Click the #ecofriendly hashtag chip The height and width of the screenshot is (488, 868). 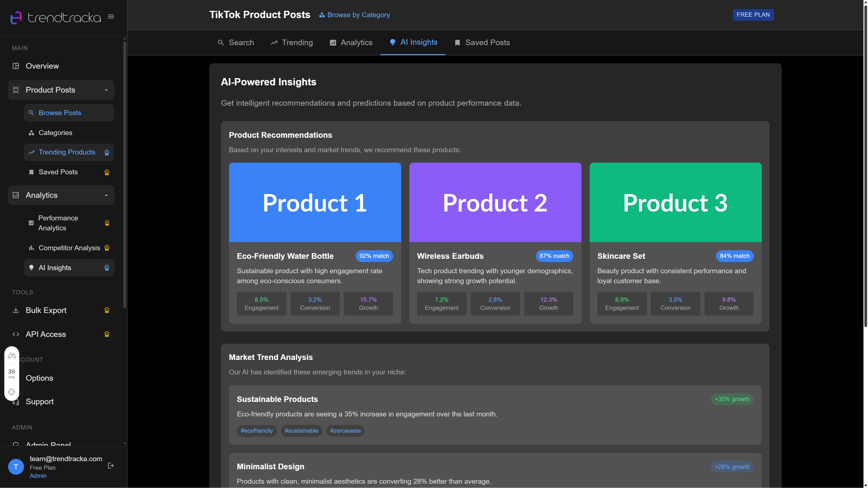[256, 431]
